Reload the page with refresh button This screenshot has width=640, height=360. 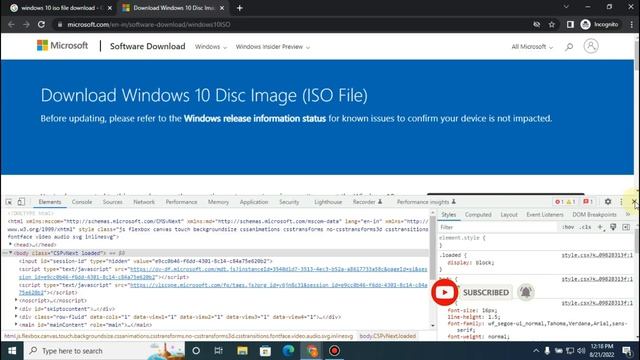point(41,24)
